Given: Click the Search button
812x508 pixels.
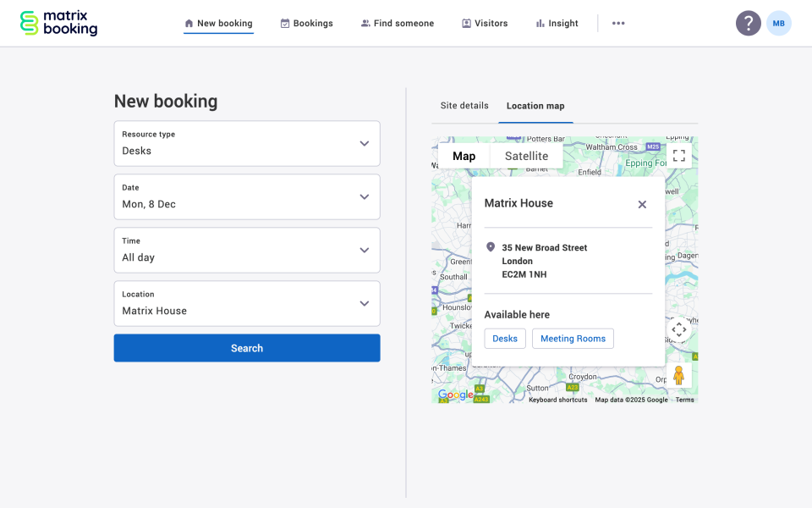Looking at the screenshot, I should tap(246, 347).
